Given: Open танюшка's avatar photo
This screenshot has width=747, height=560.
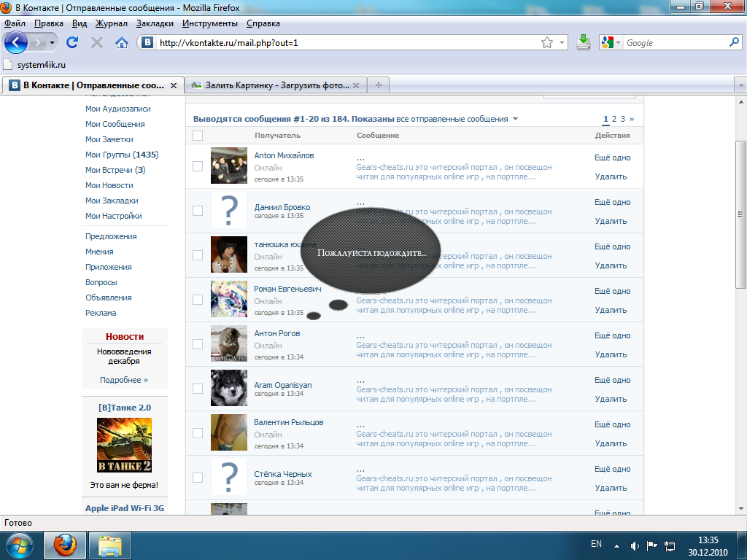Looking at the screenshot, I should (229, 254).
